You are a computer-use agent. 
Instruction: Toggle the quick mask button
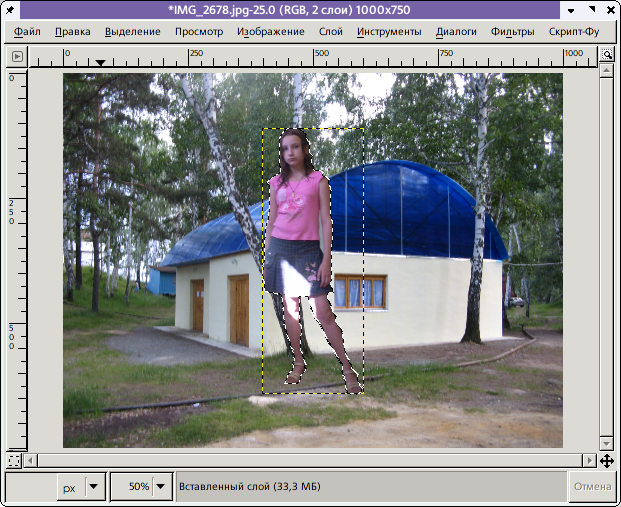(14, 461)
